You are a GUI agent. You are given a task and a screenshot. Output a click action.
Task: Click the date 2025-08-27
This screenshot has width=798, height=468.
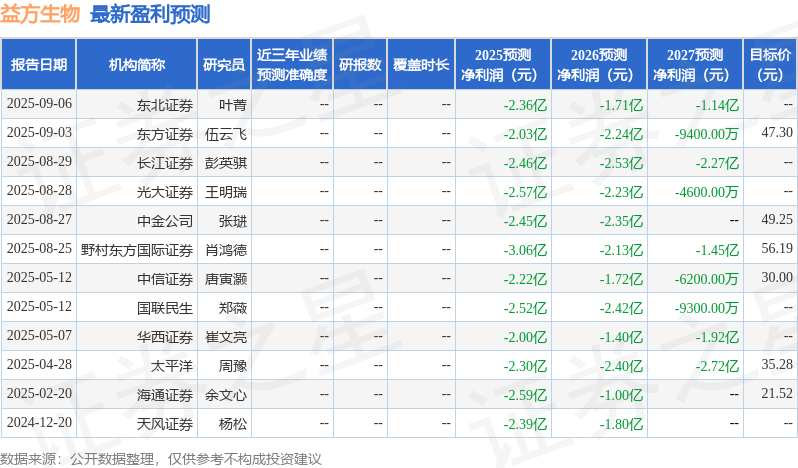(x=39, y=220)
